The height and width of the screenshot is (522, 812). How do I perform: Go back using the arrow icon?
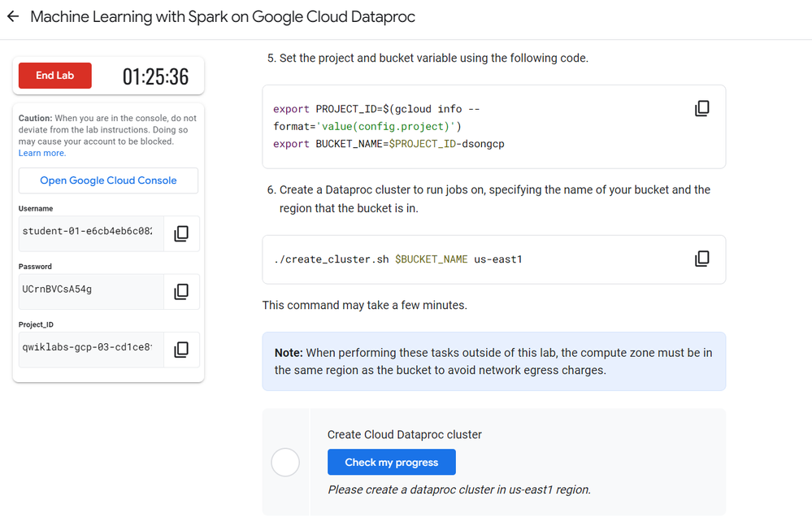13,16
